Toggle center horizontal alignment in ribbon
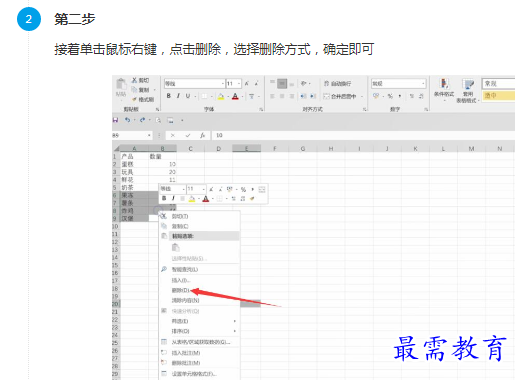The image size is (515, 380). coord(282,96)
